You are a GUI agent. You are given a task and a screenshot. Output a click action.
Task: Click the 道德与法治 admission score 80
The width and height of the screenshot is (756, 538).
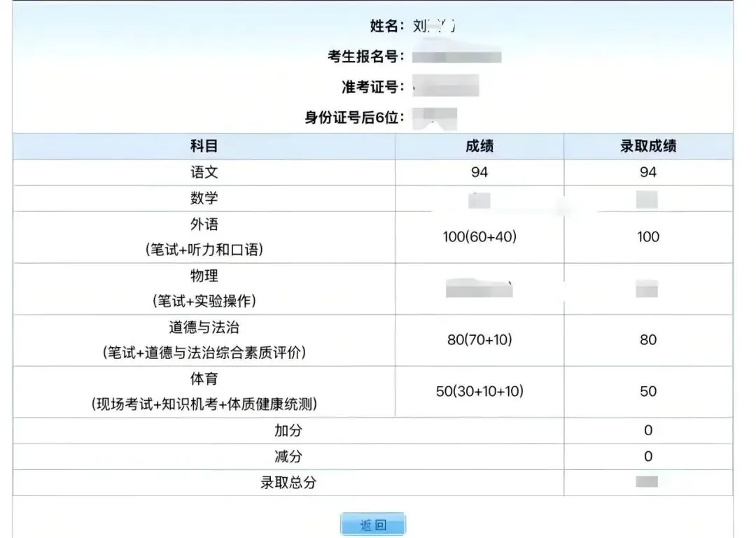coord(648,340)
